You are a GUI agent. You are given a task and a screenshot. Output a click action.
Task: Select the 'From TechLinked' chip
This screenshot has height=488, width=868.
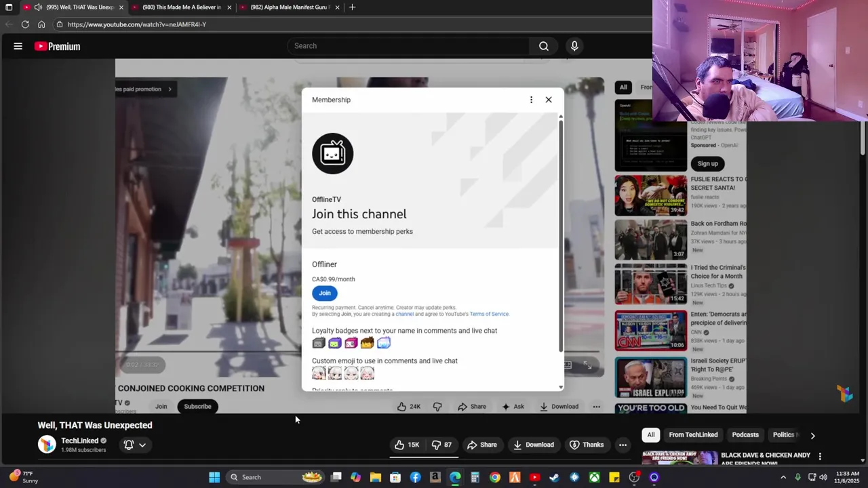(693, 434)
